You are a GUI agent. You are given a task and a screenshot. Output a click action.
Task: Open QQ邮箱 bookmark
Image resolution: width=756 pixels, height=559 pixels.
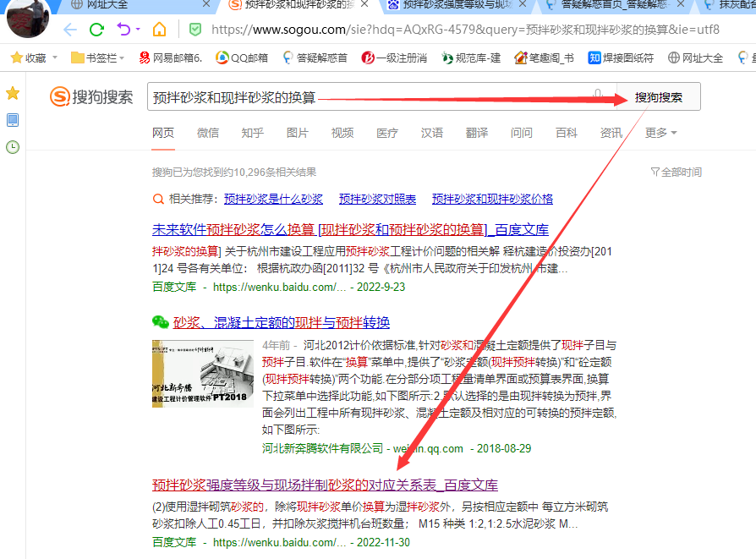(x=242, y=58)
